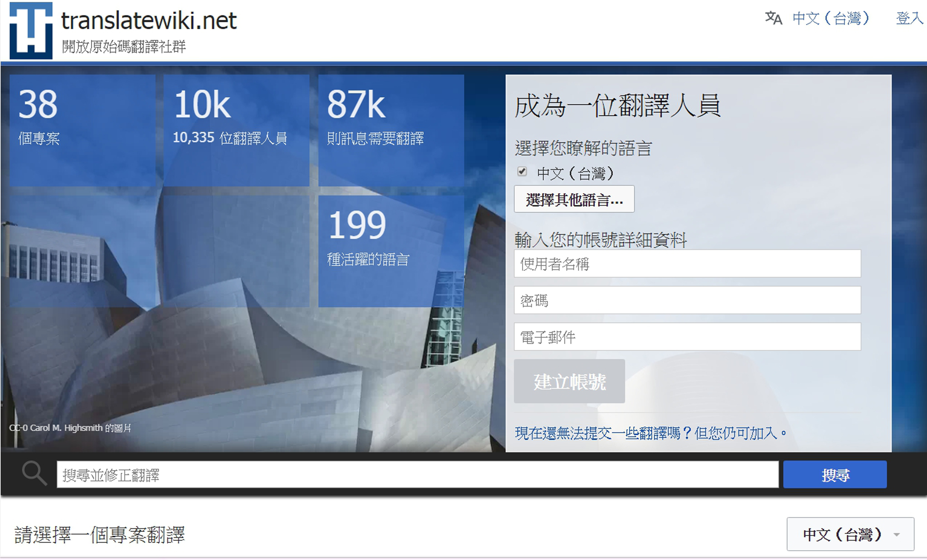Uncheck the 中文（台灣） language checkbox
The width and height of the screenshot is (927, 560).
coord(522,171)
